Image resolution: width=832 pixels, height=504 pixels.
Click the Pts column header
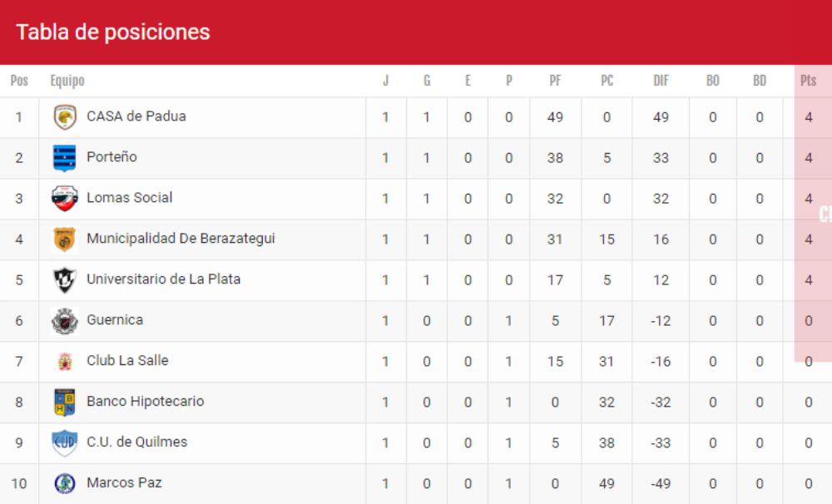pos(808,81)
